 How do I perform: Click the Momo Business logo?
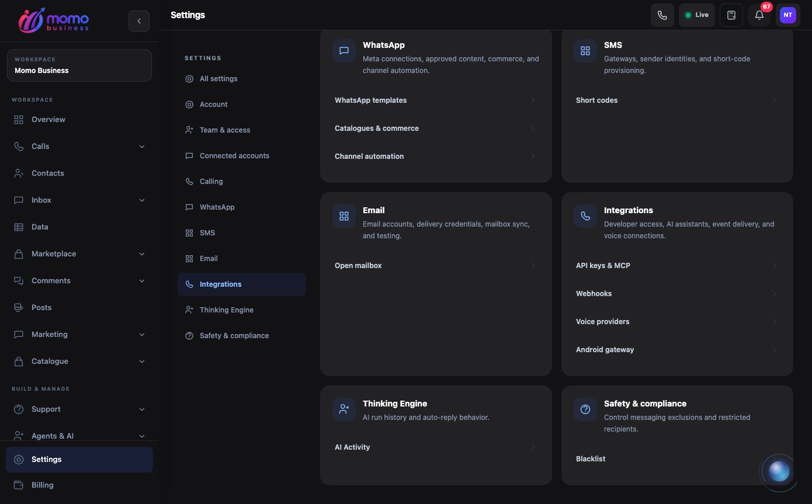click(x=53, y=20)
